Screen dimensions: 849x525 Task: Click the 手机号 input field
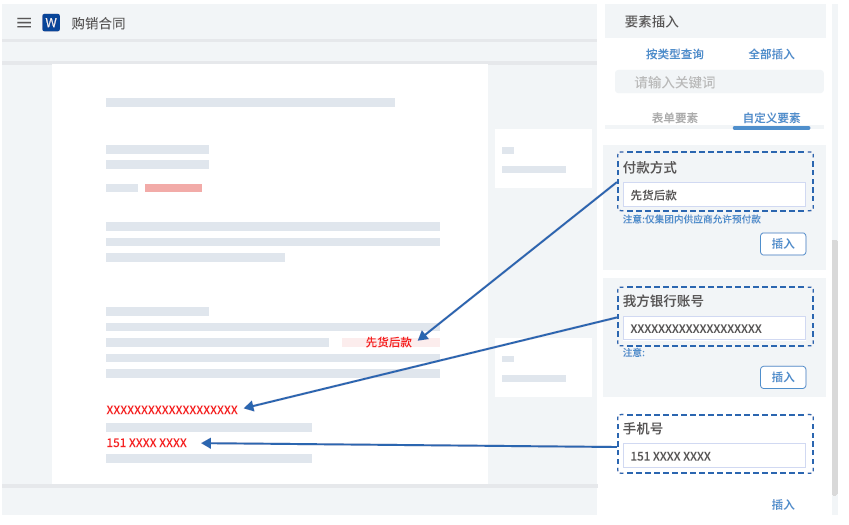click(x=714, y=456)
